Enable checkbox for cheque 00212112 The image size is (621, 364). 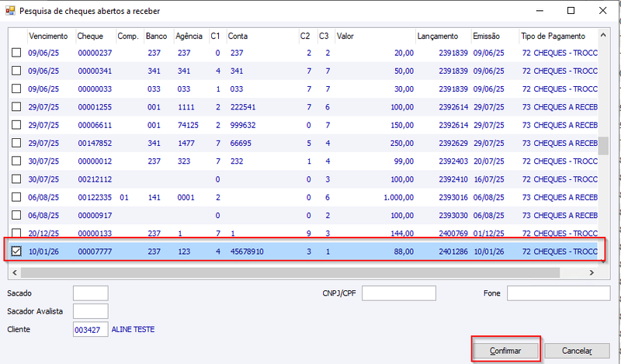16,179
